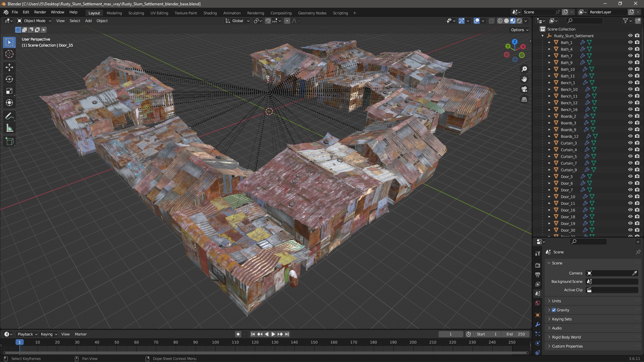Image resolution: width=644 pixels, height=362 pixels.
Task: Toggle camera view icon
Action: pos(524,89)
